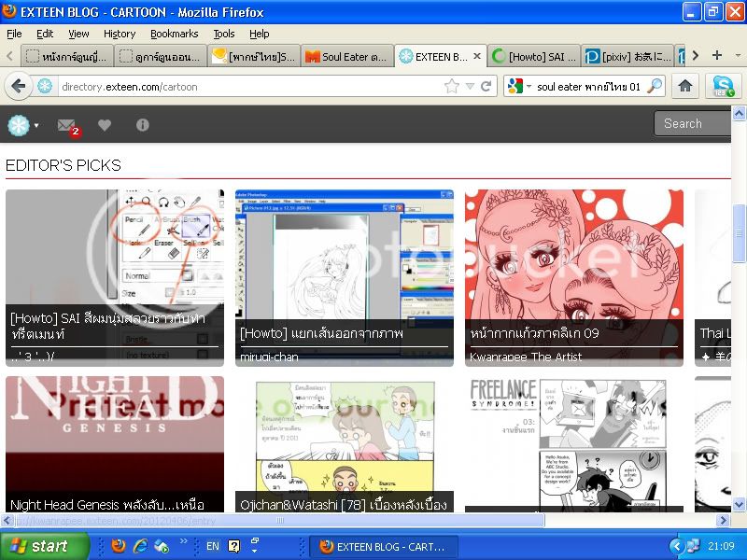Image resolution: width=747 pixels, height=560 pixels.
Task: Click the site identity icon in the address bar
Action: 45,87
